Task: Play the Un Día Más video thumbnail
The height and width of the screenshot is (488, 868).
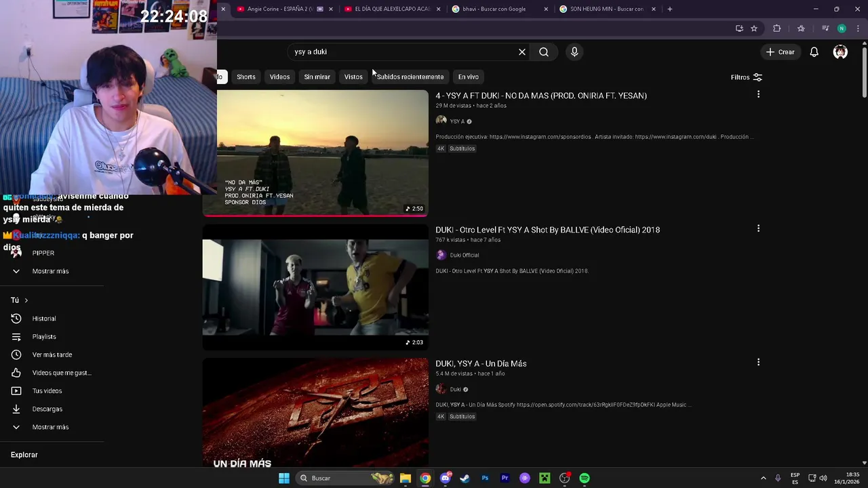Action: 315,413
